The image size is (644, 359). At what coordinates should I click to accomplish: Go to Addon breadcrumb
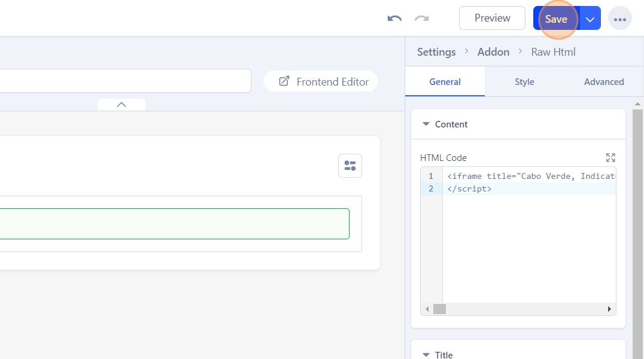(493, 52)
